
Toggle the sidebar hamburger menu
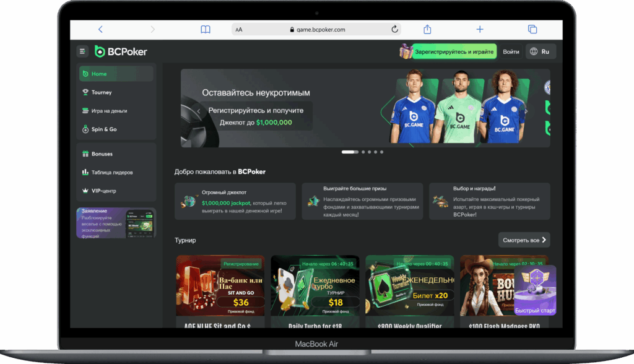point(82,51)
